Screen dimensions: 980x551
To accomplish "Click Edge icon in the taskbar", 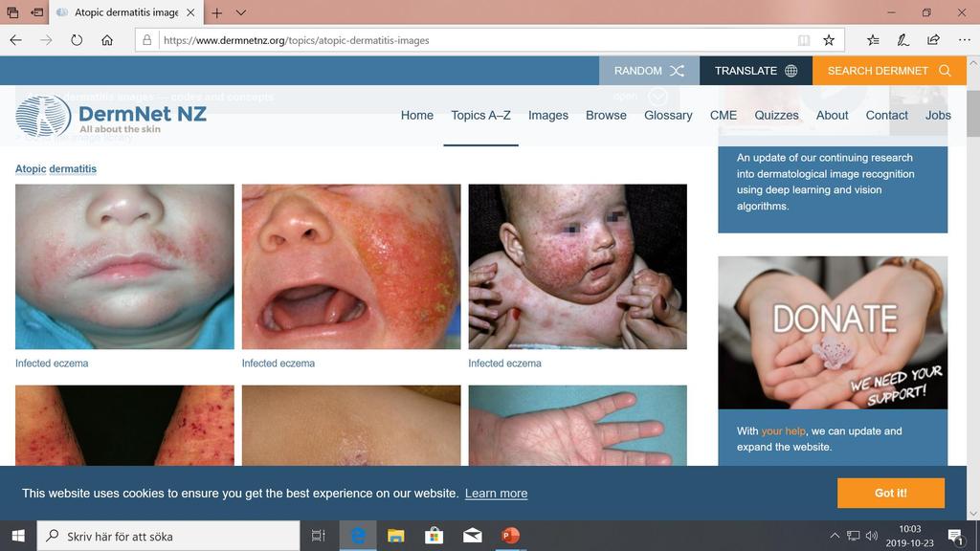I will click(358, 536).
